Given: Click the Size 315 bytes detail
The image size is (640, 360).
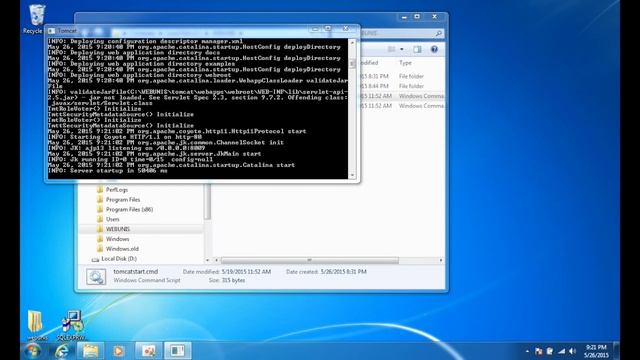Looking at the screenshot, I should (227, 280).
